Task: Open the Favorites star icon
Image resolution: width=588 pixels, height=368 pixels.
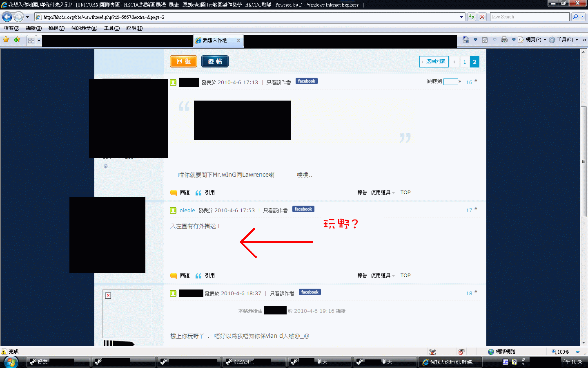Action: 6,40
